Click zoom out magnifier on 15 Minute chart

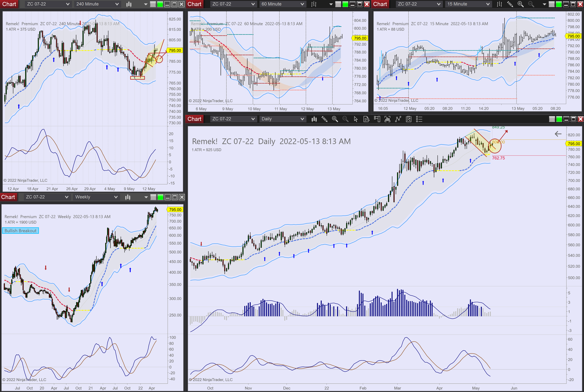pos(531,4)
